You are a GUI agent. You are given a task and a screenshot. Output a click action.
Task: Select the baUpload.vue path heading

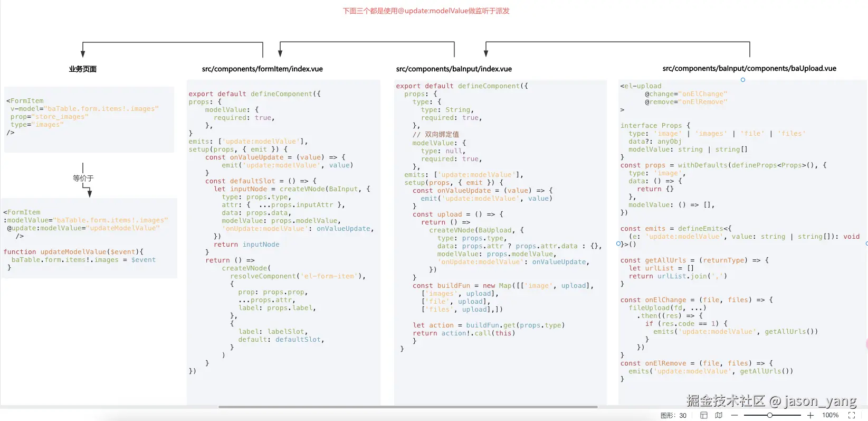coord(749,68)
